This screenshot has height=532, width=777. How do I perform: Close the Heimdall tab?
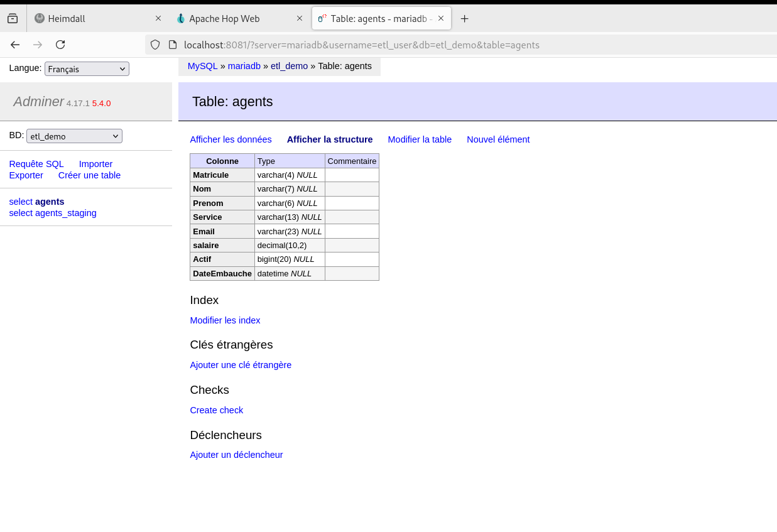(x=158, y=19)
